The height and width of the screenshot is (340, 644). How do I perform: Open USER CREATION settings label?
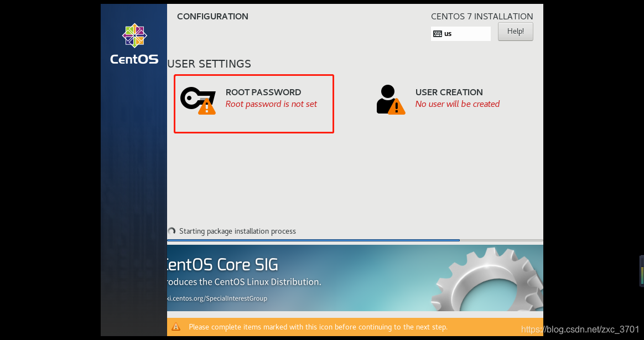(449, 92)
